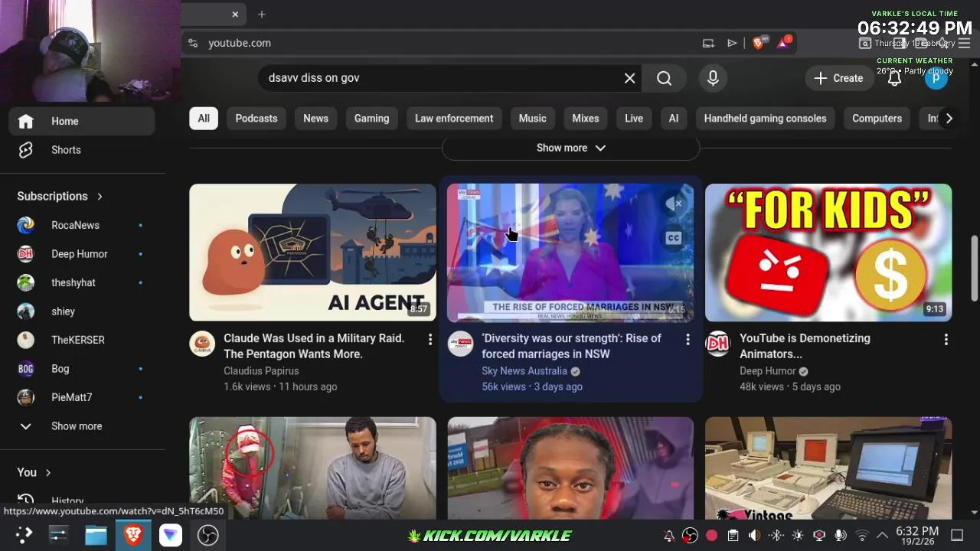
Task: Open more options for Claude Military Raid video
Action: click(x=430, y=339)
